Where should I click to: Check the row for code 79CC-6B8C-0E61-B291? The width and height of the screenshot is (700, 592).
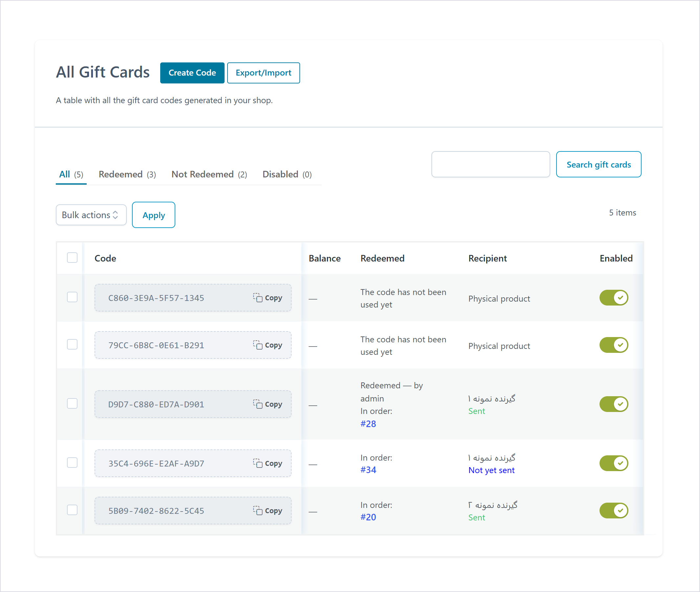[72, 345]
